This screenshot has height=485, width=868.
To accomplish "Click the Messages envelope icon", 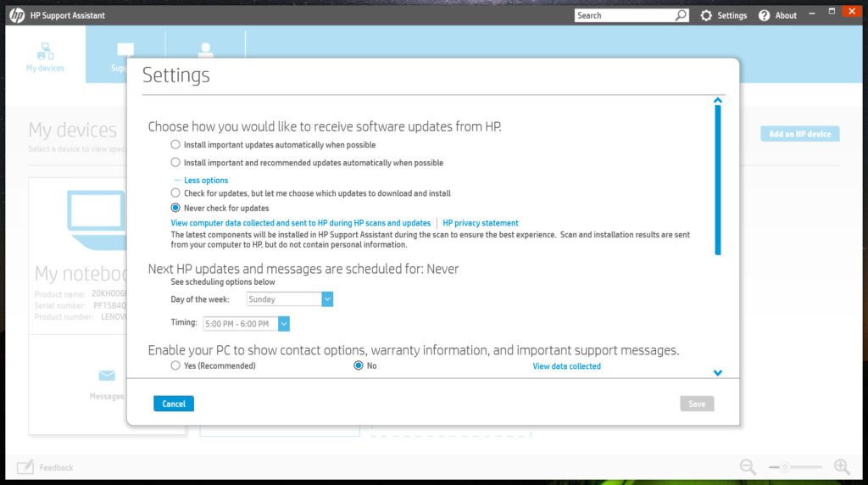I will 107,376.
